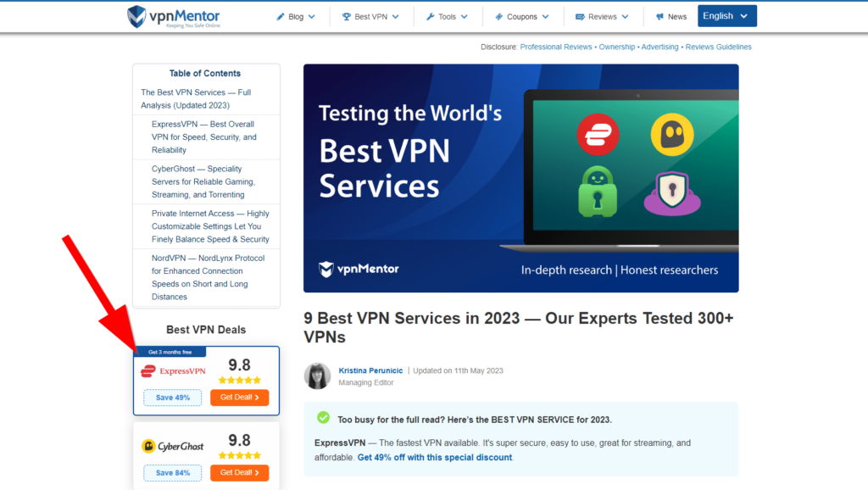Screen dimensions: 868x490
Task: Open the Tools navigation menu
Action: 448,17
